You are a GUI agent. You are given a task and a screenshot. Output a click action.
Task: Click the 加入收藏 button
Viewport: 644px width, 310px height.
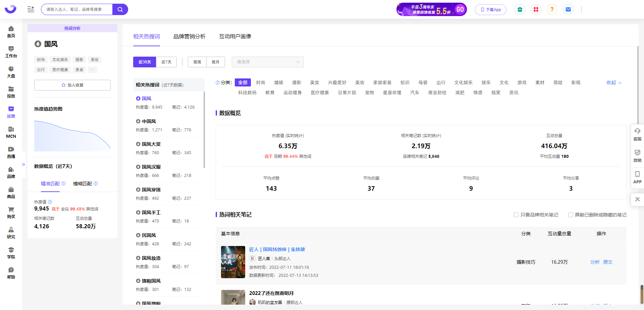pos(72,85)
